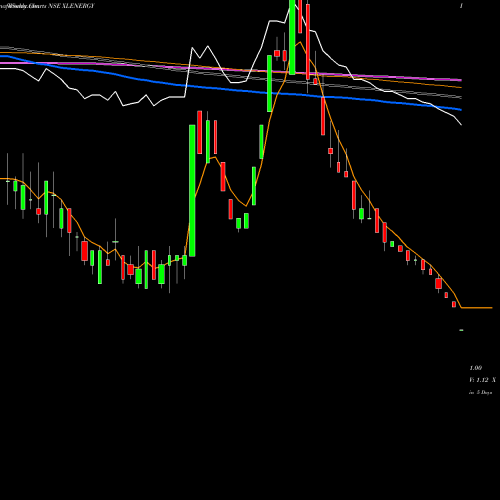Click the "in 5 Days" label
The image size is (500, 500).
pyautogui.click(x=481, y=393)
